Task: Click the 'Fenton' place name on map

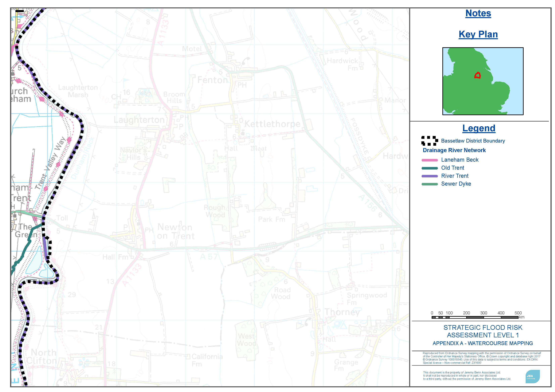Action: (x=212, y=80)
